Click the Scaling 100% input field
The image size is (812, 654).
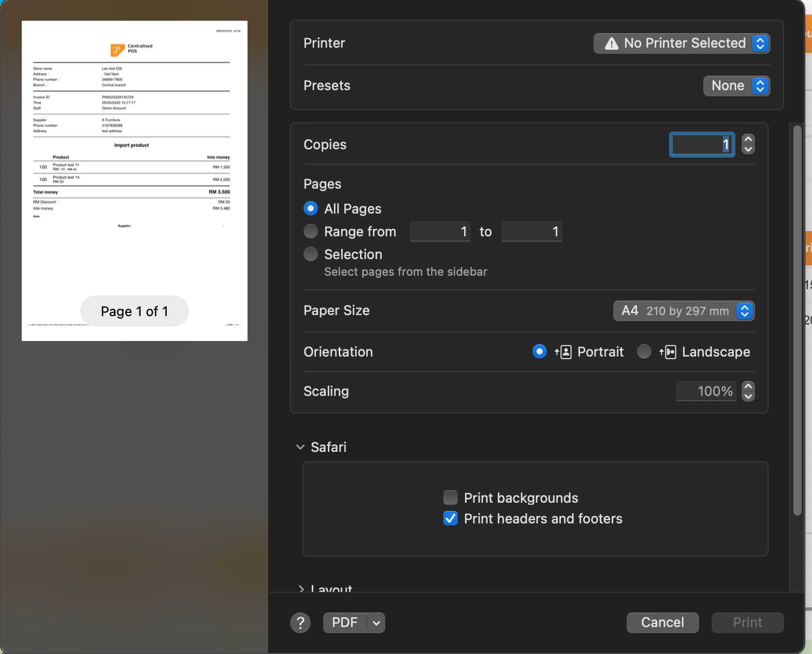[x=706, y=391]
